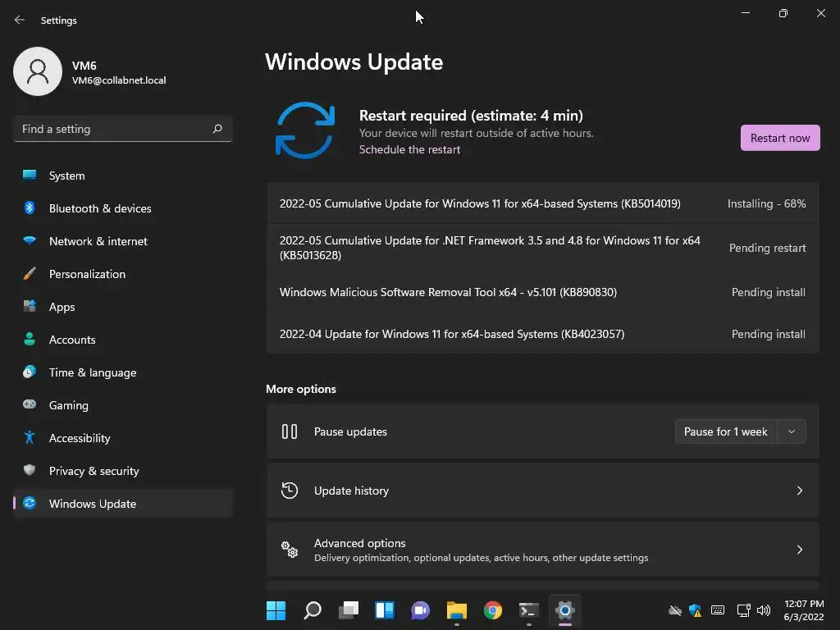Click the Time & language clock icon

(x=30, y=372)
